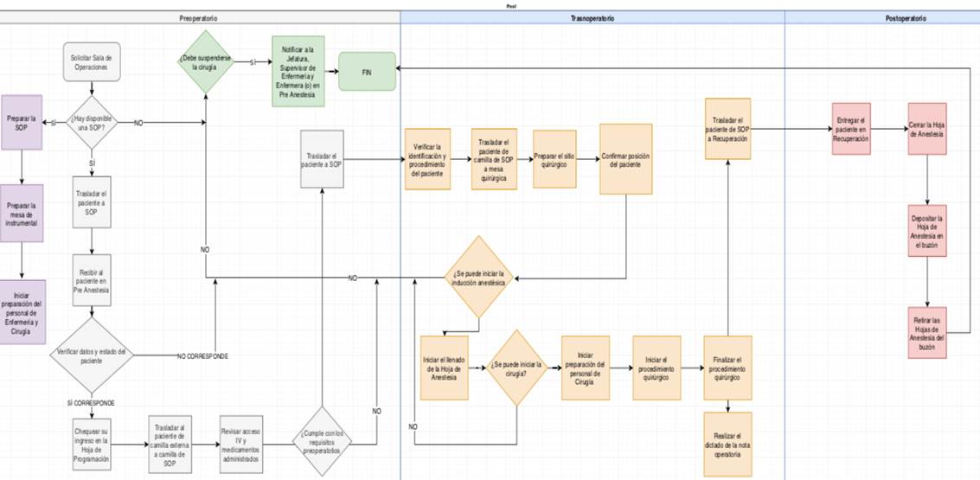Image resolution: width=980 pixels, height=480 pixels.
Task: Select the 'Cerrar la Hoja de Anestesia' box
Action: 928,129
